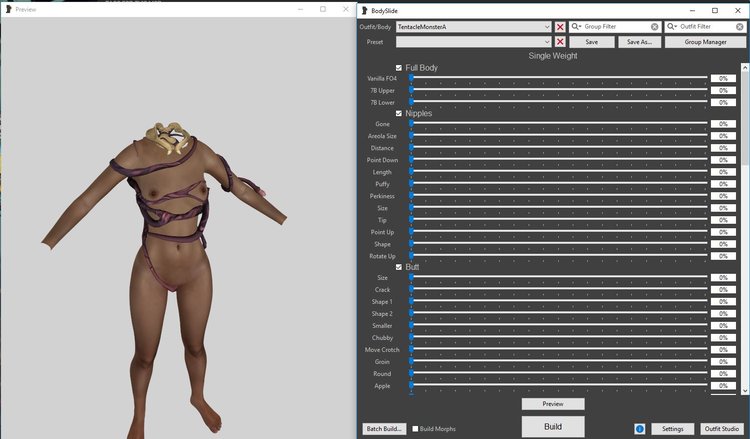Click the 7B Lower slider track
The height and width of the screenshot is (439, 750).
pyautogui.click(x=559, y=101)
